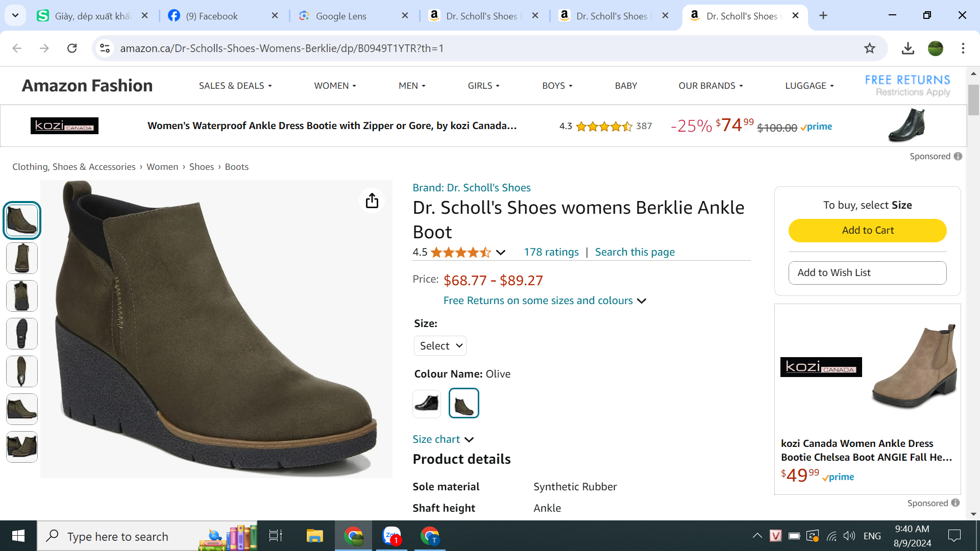The image size is (980, 551).
Task: Open Chrome three-dot menu
Action: click(963, 48)
